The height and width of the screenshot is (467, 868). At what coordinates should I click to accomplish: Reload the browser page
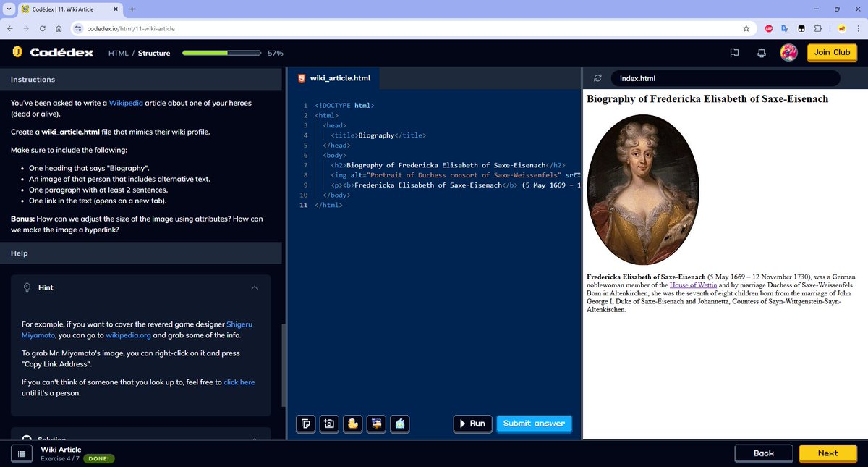tap(43, 28)
